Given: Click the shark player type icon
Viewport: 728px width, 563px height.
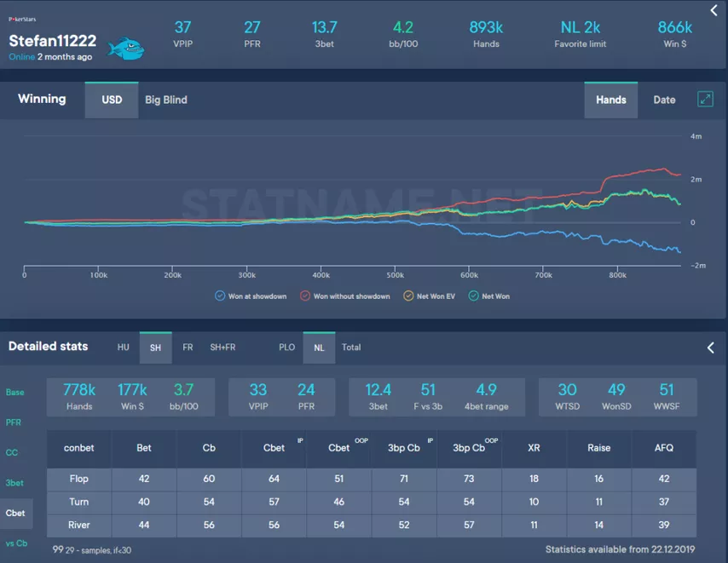Looking at the screenshot, I should (125, 48).
